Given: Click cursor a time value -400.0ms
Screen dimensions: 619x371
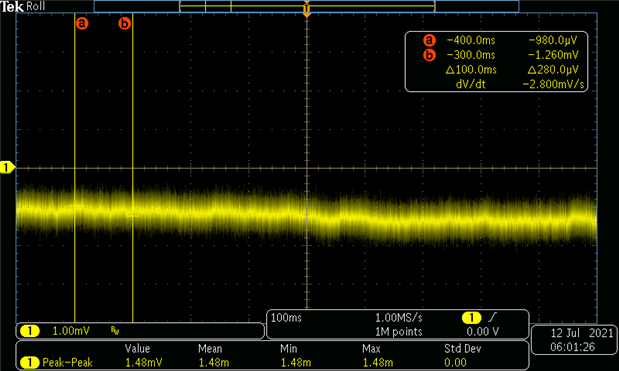Looking at the screenshot, I should coord(471,40).
